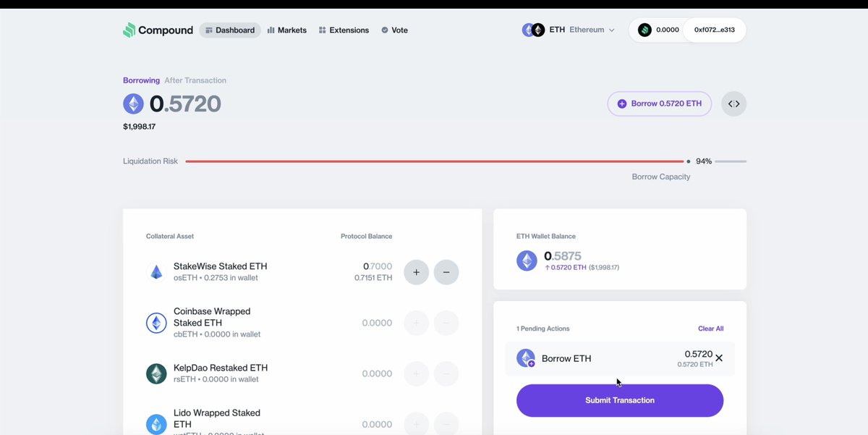Click the Protocol Balance column header

pos(367,237)
